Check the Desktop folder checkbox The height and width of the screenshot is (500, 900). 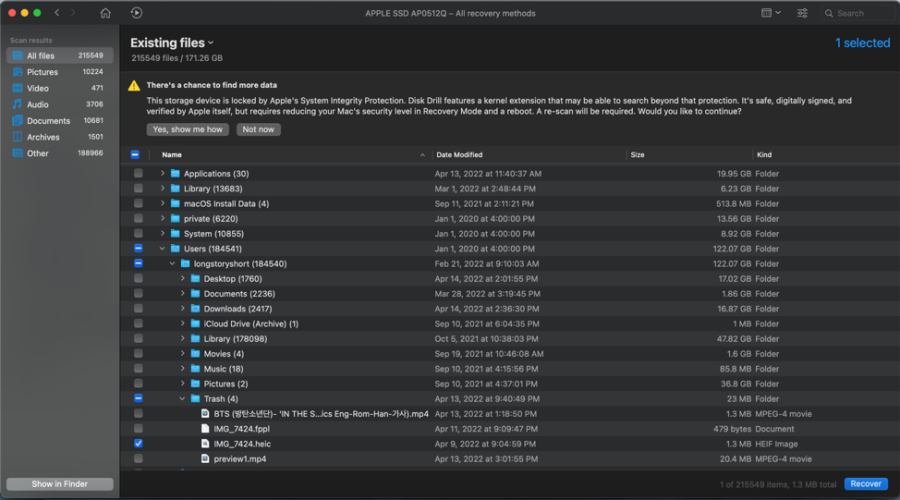coord(138,278)
